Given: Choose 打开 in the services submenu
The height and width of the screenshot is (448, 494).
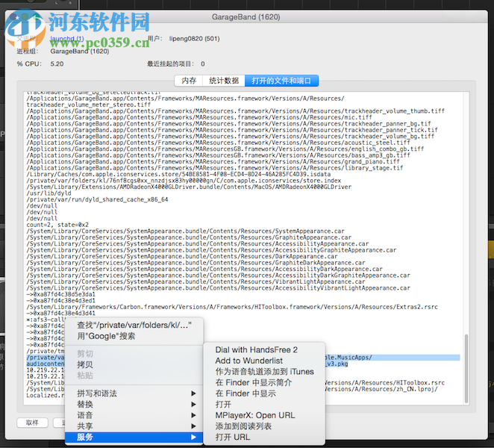Looking at the screenshot, I should pos(264,405).
